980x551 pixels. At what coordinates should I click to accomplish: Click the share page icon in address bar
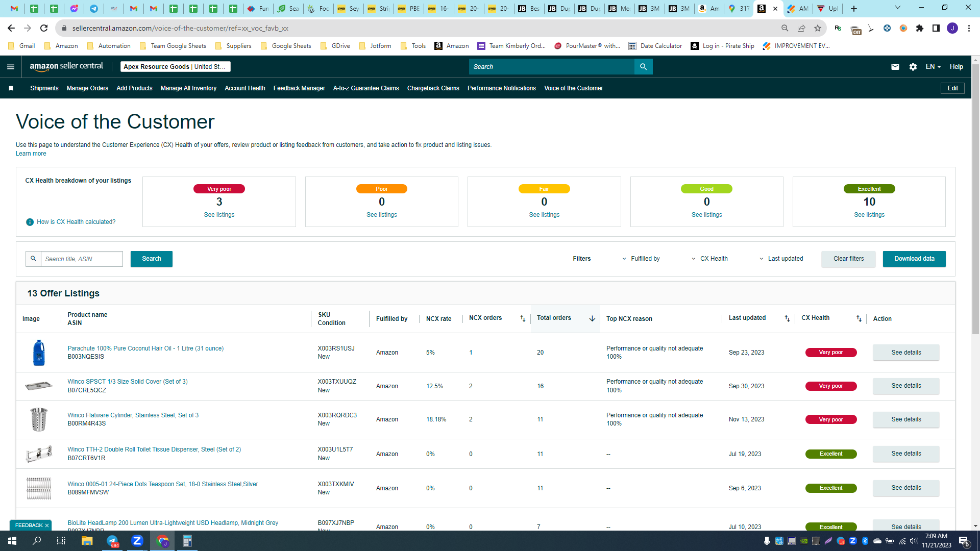pos(801,28)
